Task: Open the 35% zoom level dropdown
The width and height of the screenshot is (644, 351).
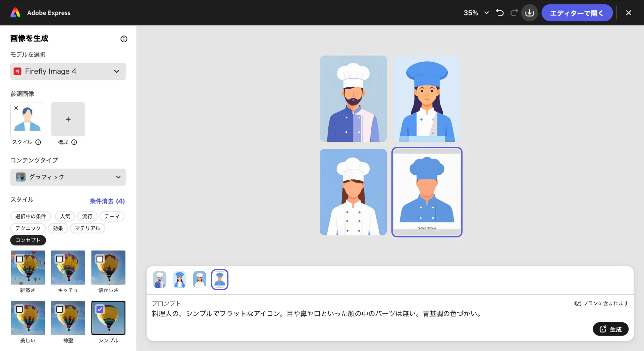Action: (476, 13)
